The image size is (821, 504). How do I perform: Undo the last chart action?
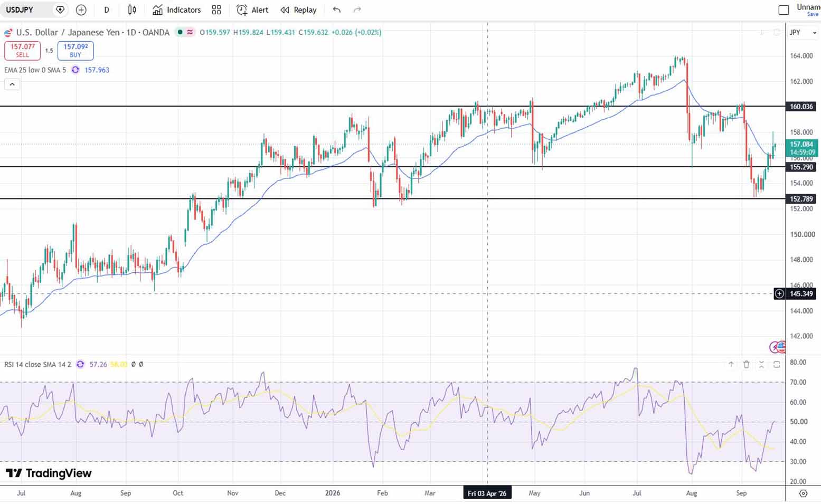(337, 10)
